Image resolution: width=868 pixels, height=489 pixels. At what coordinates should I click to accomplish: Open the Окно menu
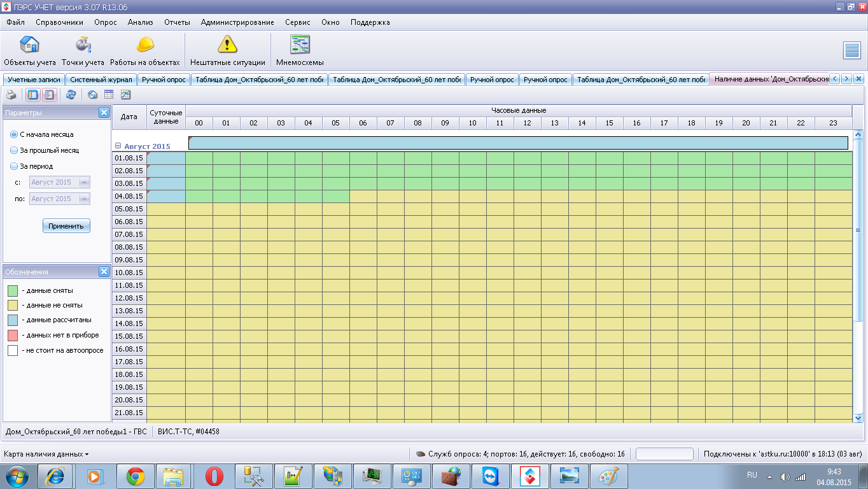click(330, 22)
